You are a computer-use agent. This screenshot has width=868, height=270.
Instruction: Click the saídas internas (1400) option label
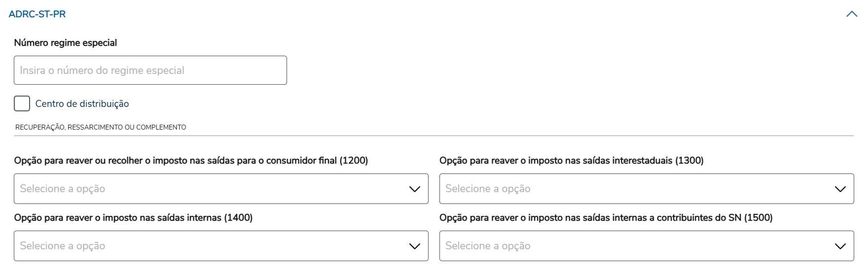133,218
